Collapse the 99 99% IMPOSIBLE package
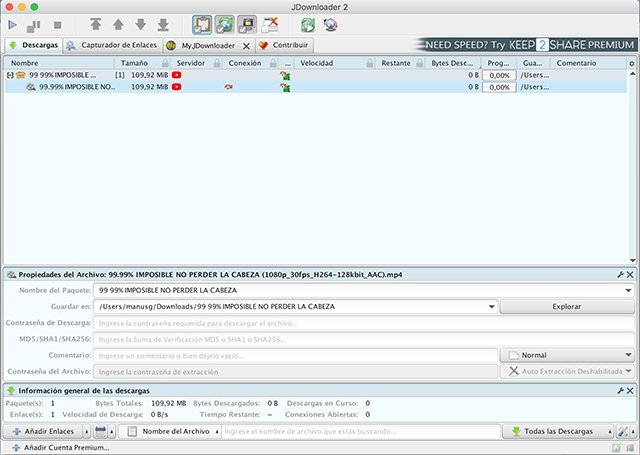The width and height of the screenshot is (640, 455). coord(10,75)
